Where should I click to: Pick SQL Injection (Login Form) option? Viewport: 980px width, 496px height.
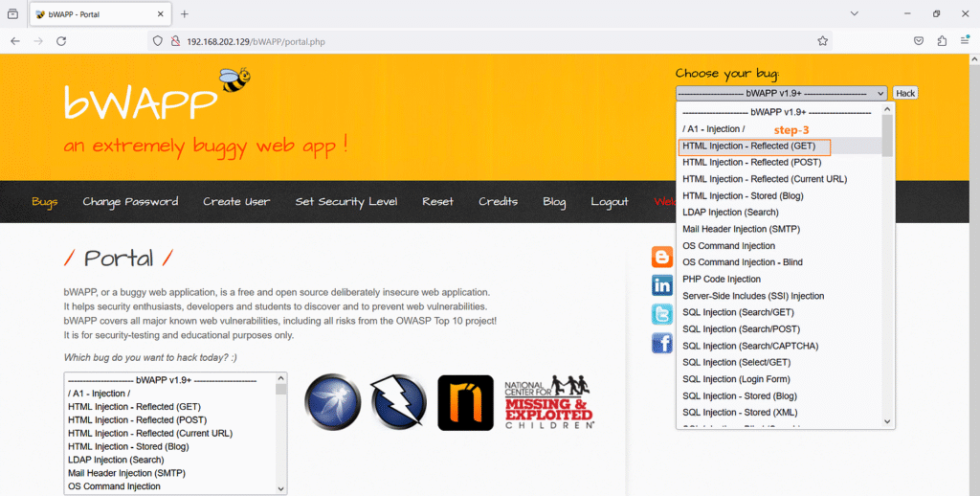pos(779,379)
